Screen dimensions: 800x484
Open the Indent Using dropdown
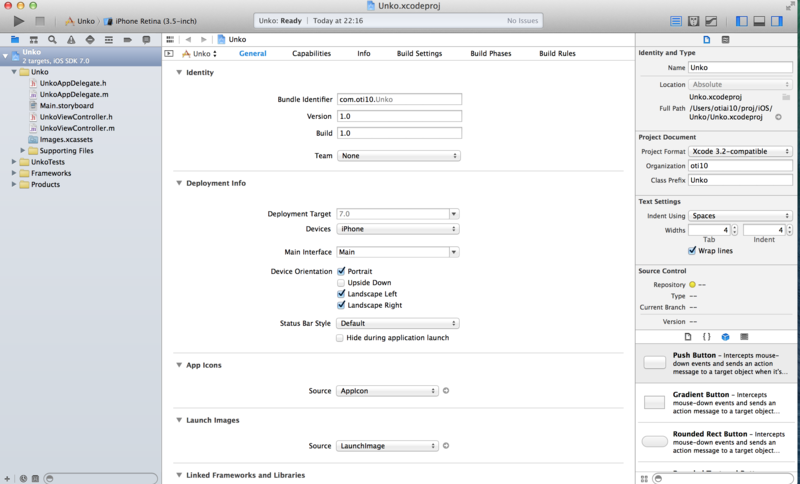[740, 216]
